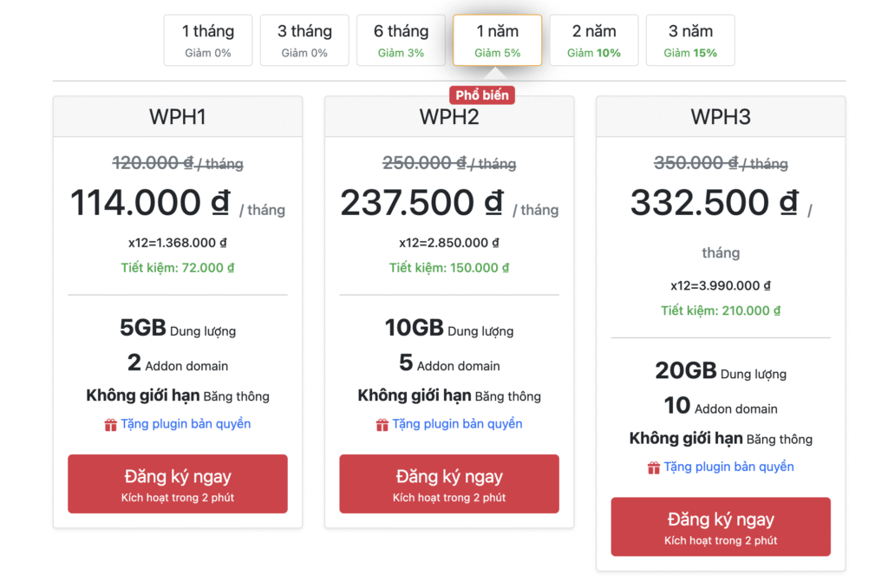
Task: Click the WPH2 plan header
Action: tap(449, 117)
